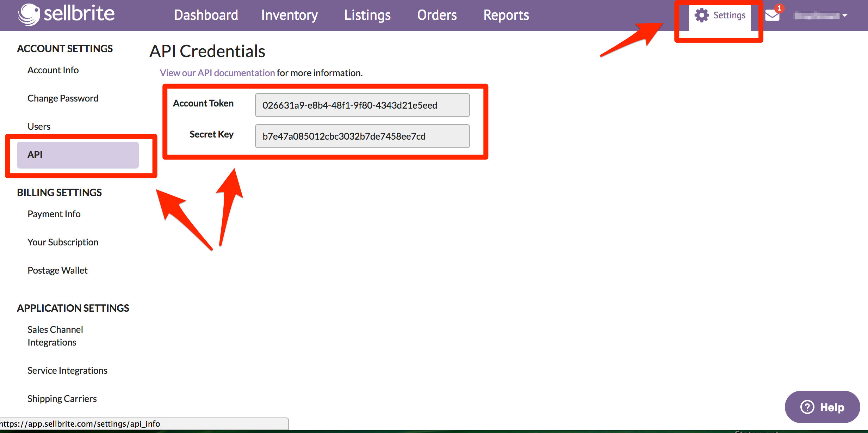Open Shipping Carriers settings

pos(62,399)
